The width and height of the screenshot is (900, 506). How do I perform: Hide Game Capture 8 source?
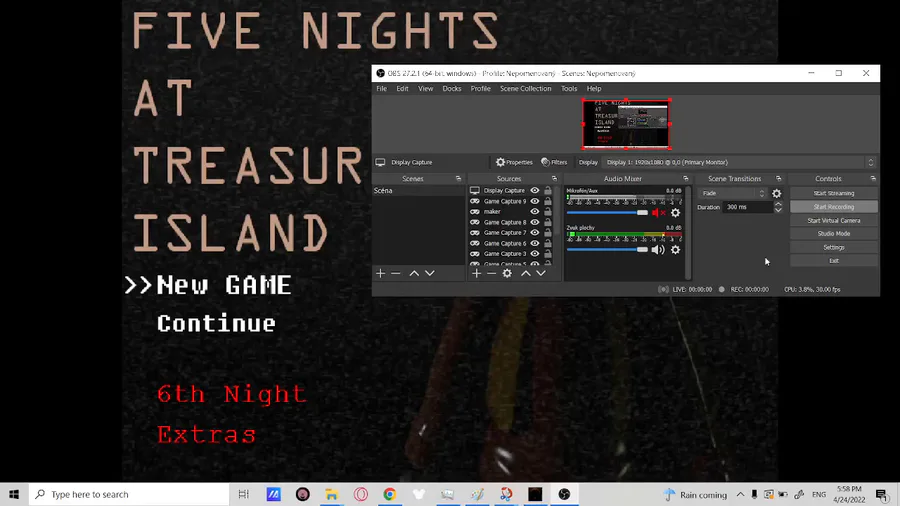point(534,222)
